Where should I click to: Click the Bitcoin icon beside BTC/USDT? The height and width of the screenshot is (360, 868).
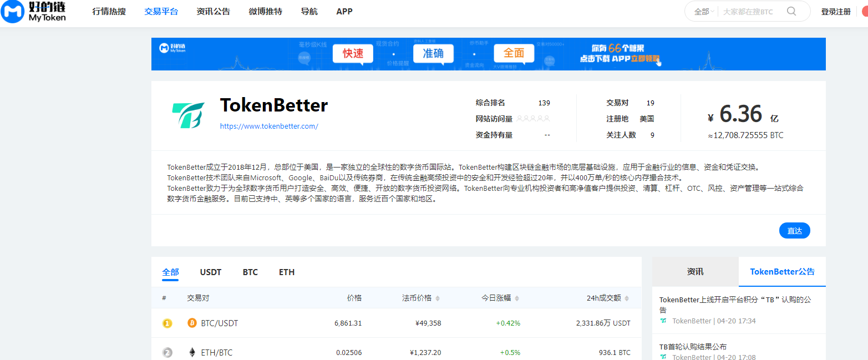(x=192, y=323)
